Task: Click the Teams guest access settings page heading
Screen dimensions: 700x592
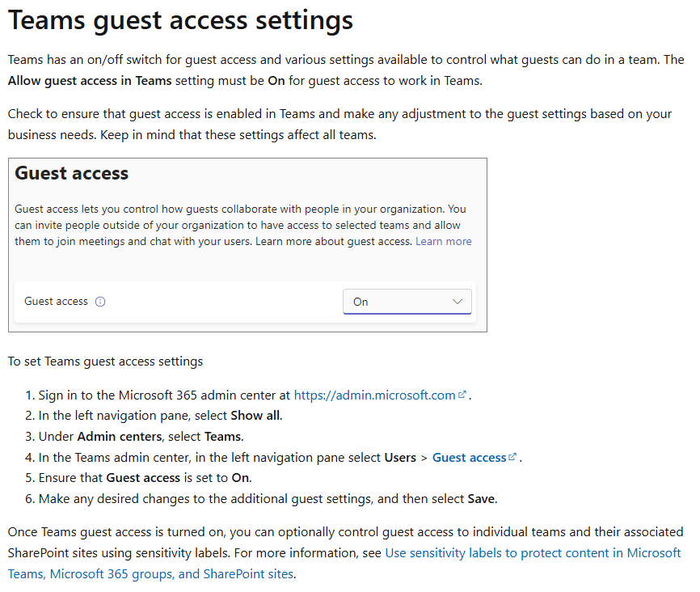Action: click(x=179, y=19)
